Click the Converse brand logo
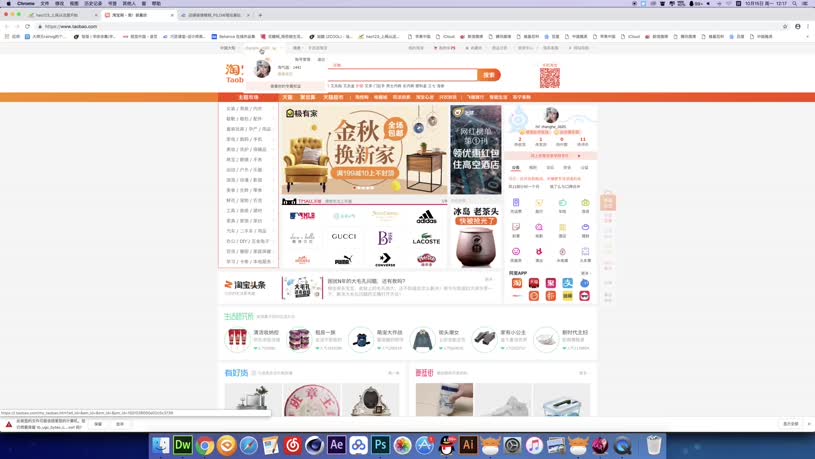This screenshot has width=815, height=459. coord(385,260)
